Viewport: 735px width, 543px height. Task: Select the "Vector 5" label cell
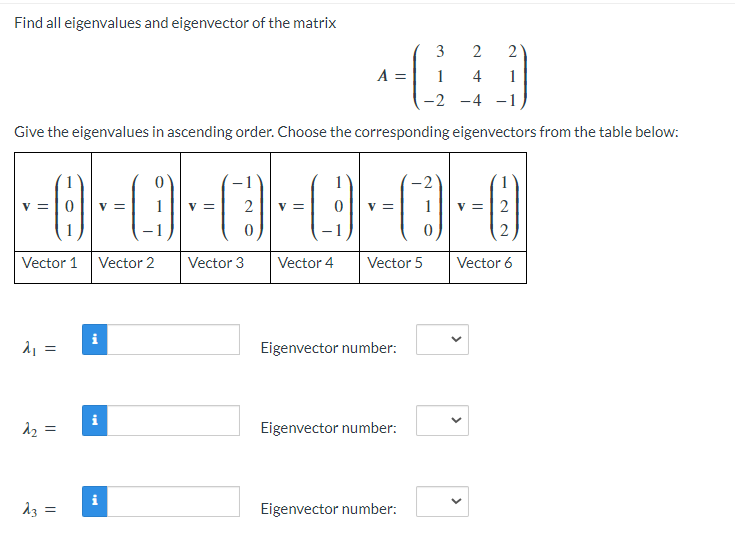[405, 267]
